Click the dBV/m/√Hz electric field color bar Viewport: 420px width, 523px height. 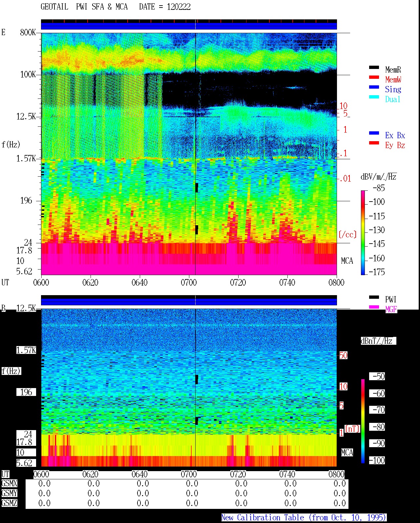click(363, 232)
